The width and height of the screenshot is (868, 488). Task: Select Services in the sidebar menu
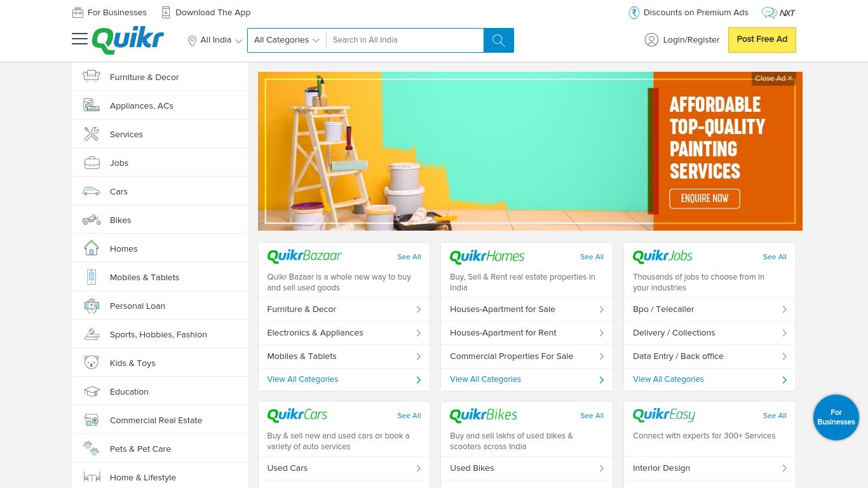click(x=159, y=134)
